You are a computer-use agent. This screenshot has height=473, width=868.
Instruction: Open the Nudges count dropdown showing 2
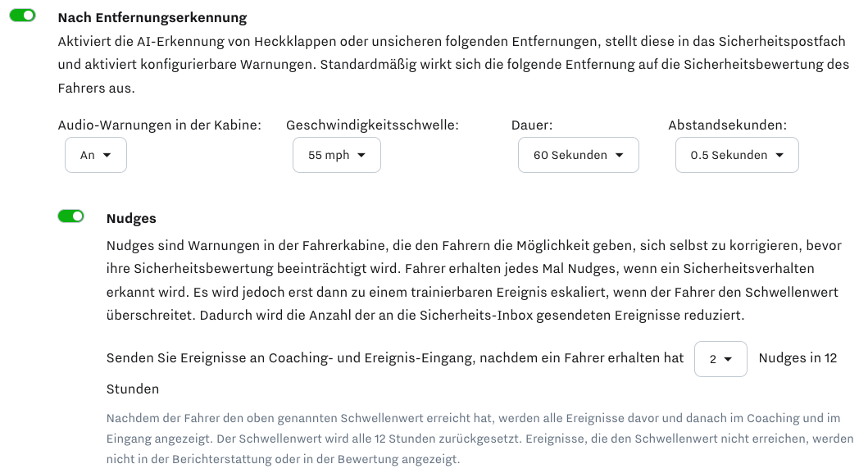(x=720, y=359)
